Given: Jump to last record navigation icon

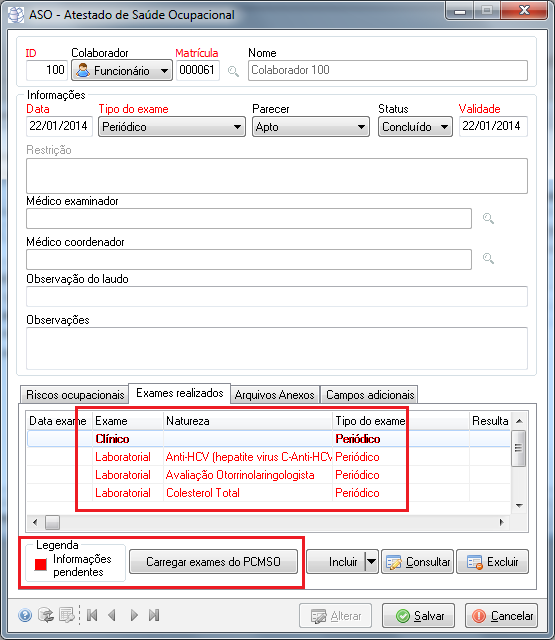Looking at the screenshot, I should click(154, 615).
